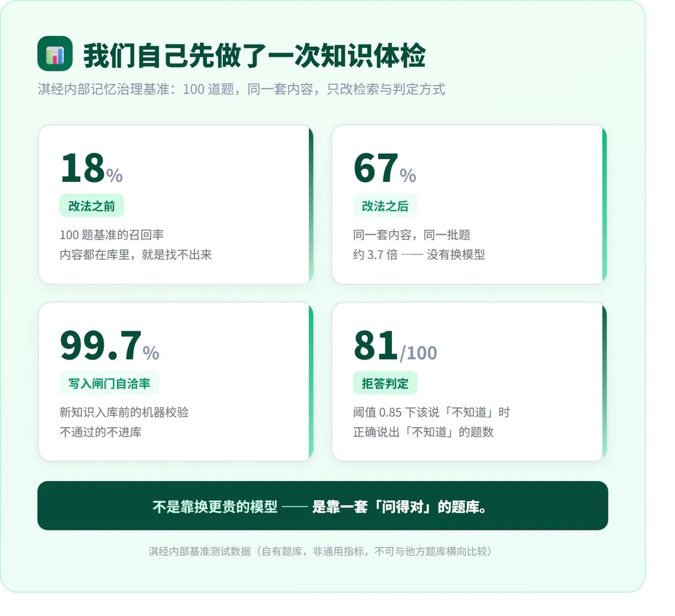Click the title 我们自己先做了一次知识体检

[254, 55]
